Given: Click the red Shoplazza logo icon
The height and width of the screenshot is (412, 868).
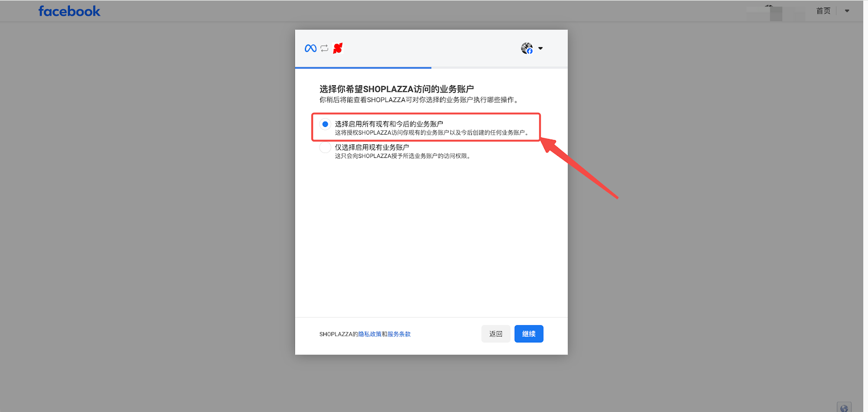Looking at the screenshot, I should (338, 48).
